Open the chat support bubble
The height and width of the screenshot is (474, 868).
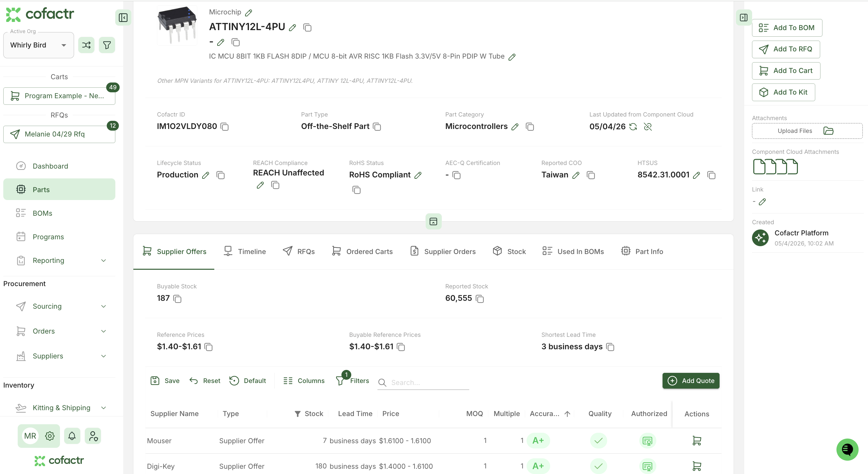pyautogui.click(x=847, y=449)
